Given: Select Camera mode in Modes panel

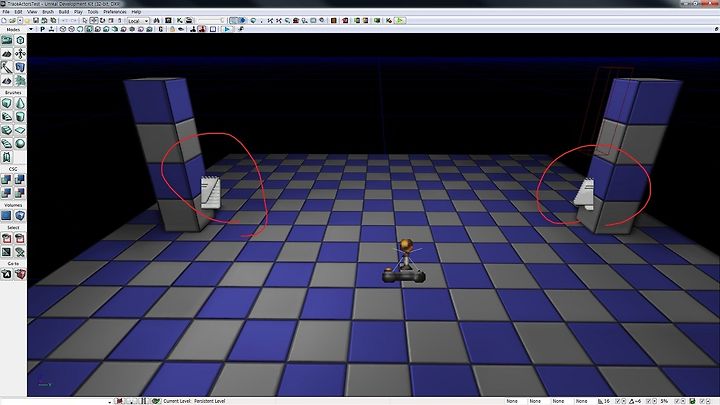Looking at the screenshot, I should coord(6,40).
